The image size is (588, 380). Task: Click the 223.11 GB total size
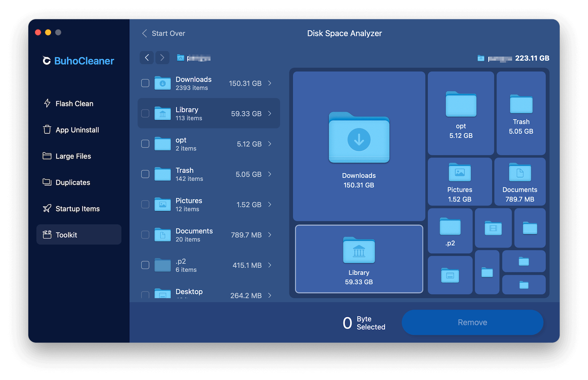click(532, 58)
